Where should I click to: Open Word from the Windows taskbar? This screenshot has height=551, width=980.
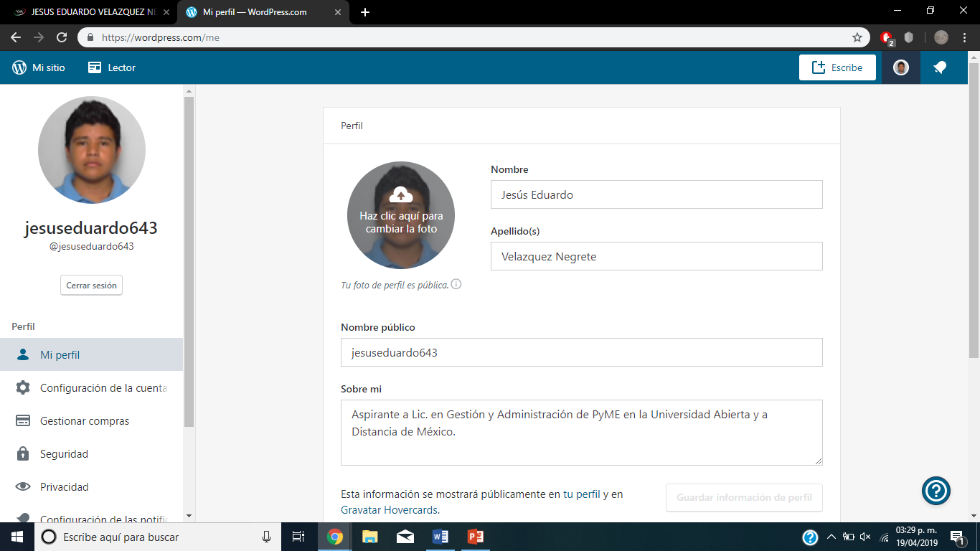tap(440, 537)
